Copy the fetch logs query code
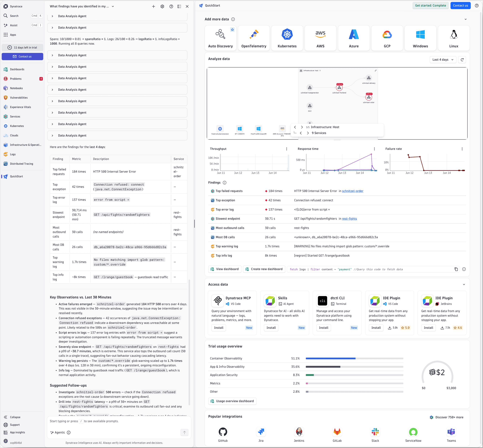Screen dimensions: 483x448 [456, 269]
